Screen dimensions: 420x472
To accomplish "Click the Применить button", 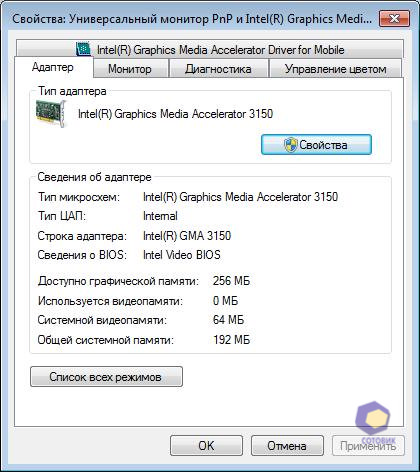I will coord(368,445).
